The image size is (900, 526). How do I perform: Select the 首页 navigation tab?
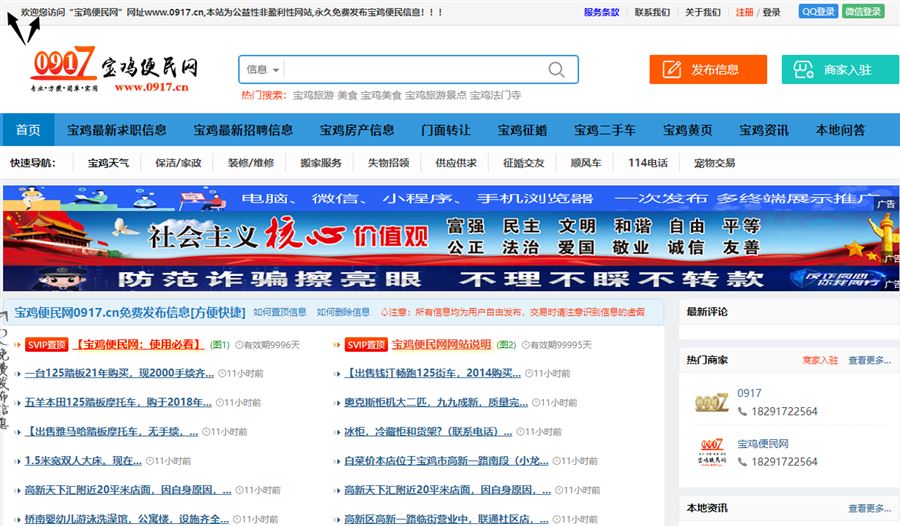click(28, 130)
